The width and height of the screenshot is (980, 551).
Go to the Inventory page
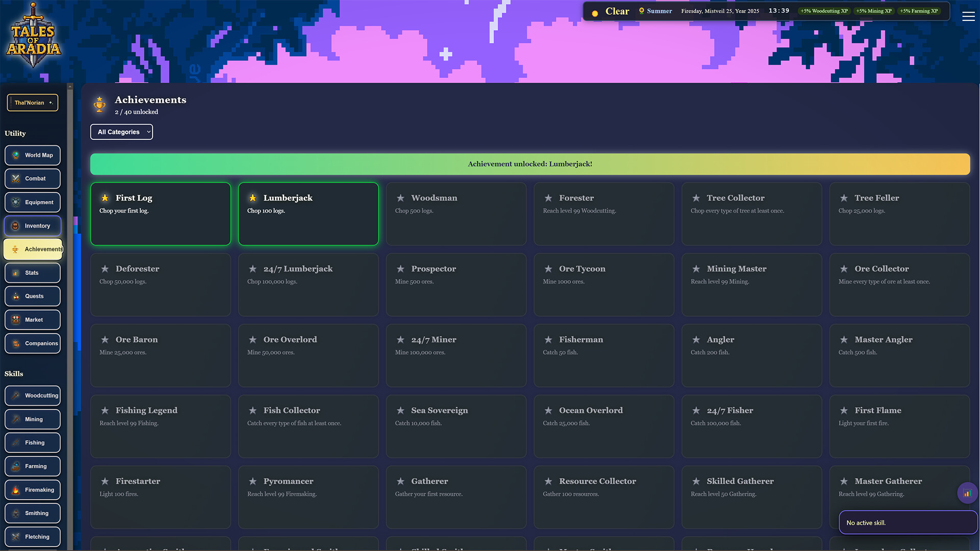(x=33, y=226)
